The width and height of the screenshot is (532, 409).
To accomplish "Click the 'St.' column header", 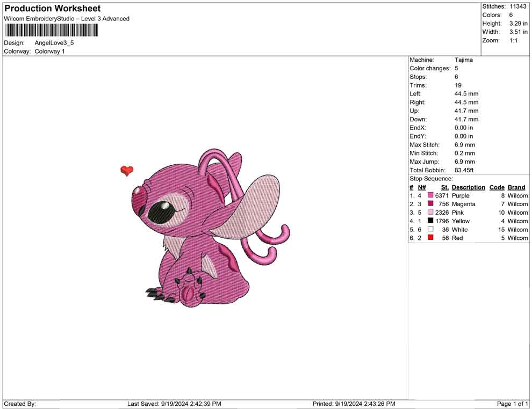I will point(445,187).
